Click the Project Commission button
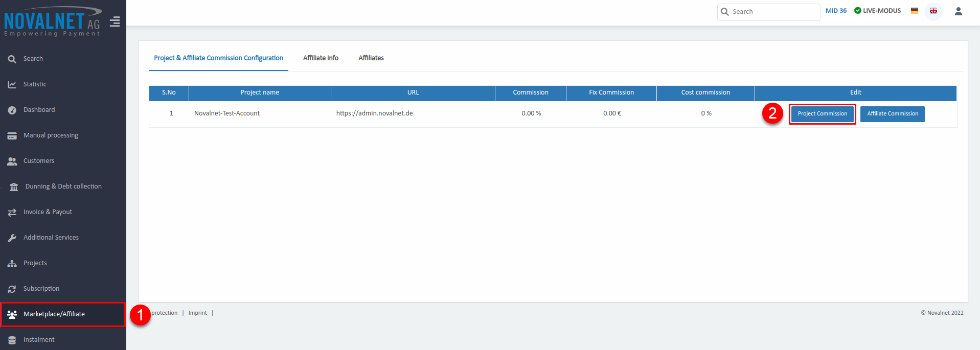The image size is (980, 350). (x=822, y=114)
